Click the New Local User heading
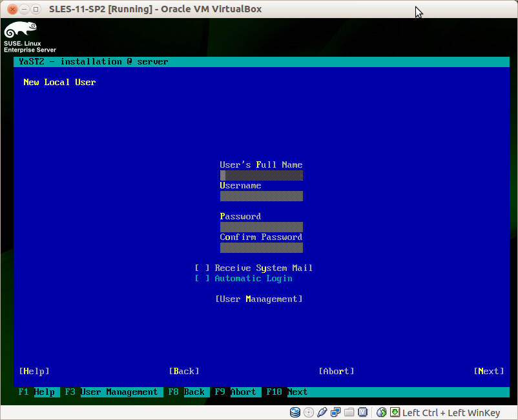 click(59, 82)
